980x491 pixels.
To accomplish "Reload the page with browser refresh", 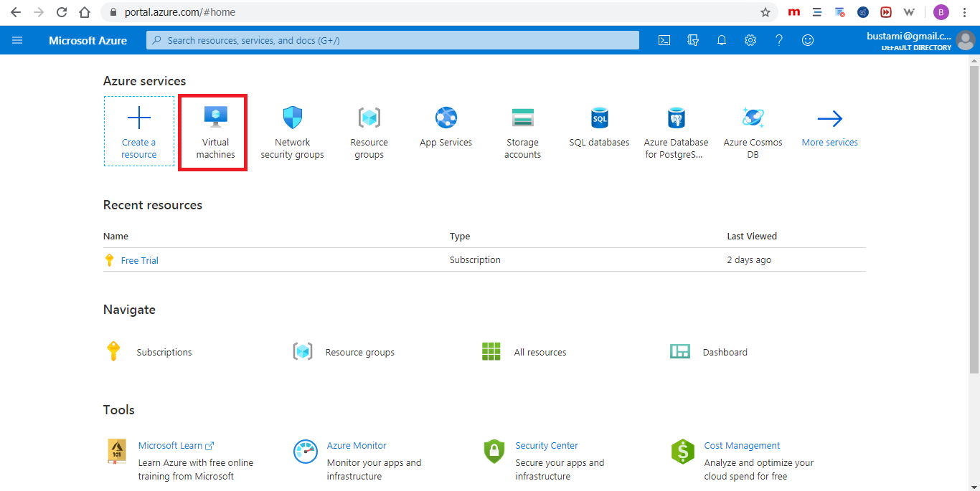I will click(x=62, y=12).
